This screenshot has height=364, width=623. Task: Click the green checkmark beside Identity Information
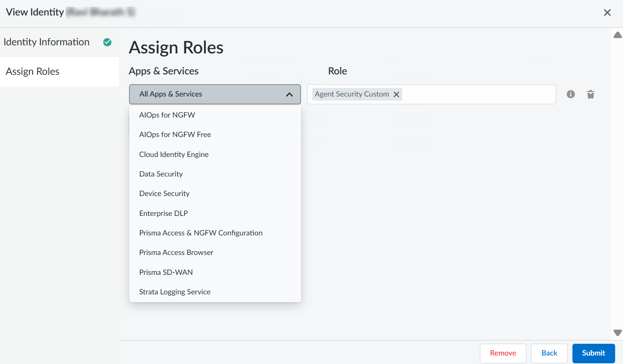coord(107,42)
